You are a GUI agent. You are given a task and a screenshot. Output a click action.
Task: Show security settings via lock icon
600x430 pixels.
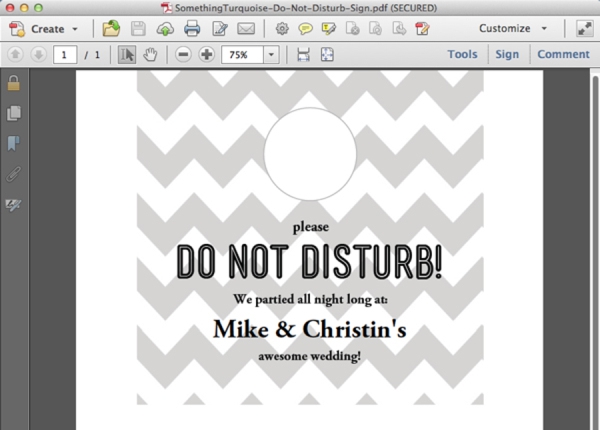(x=13, y=83)
